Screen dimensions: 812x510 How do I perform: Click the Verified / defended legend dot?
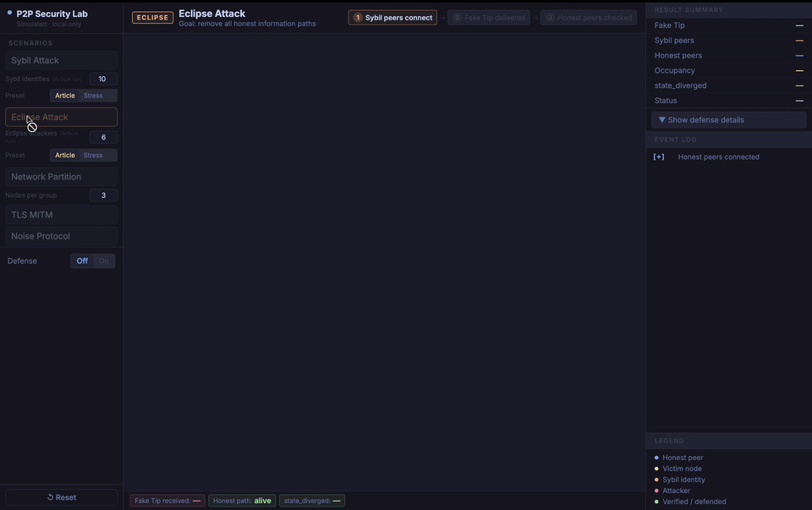click(656, 502)
